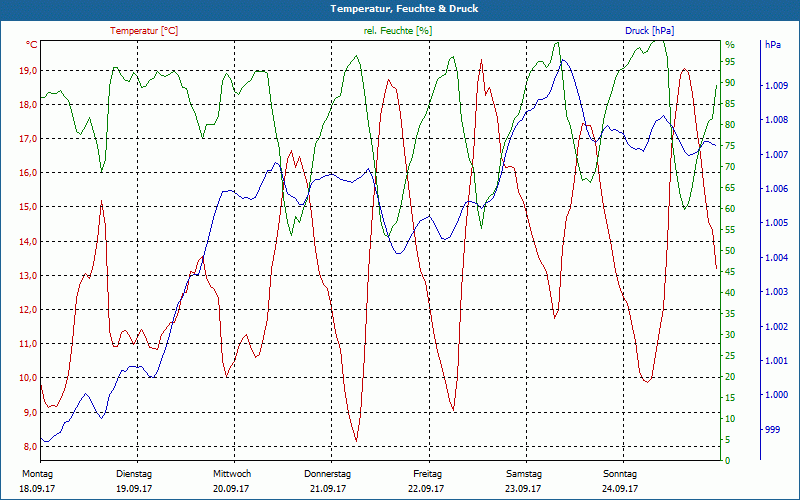Click temperature axis value '19,0'
This screenshot has height=500, width=800.
click(x=28, y=70)
